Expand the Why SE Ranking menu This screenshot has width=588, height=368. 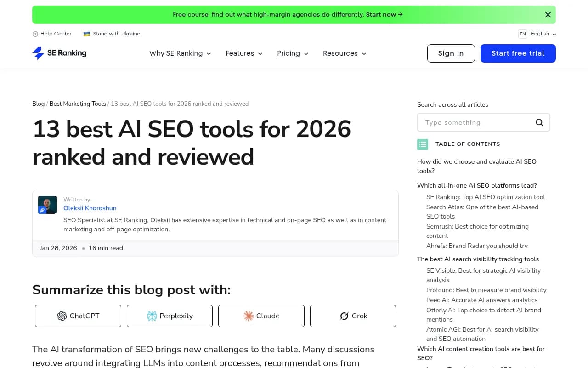pyautogui.click(x=180, y=53)
